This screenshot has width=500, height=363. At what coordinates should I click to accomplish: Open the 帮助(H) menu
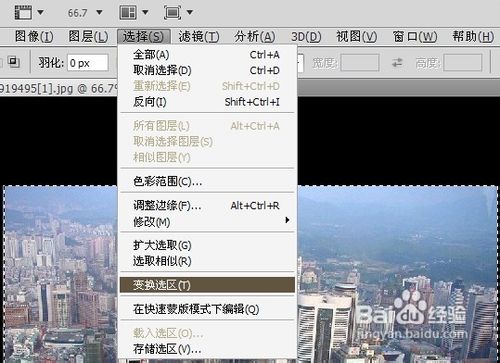click(473, 36)
